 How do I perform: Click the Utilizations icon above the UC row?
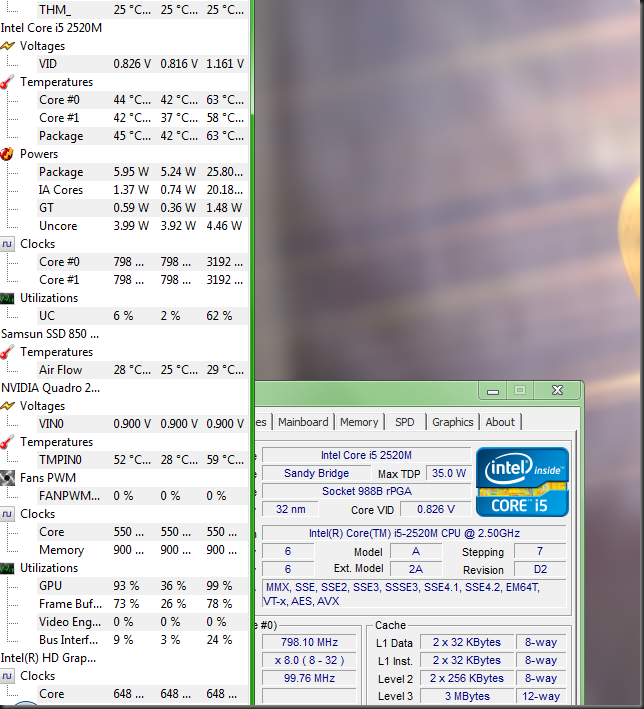(x=7, y=298)
